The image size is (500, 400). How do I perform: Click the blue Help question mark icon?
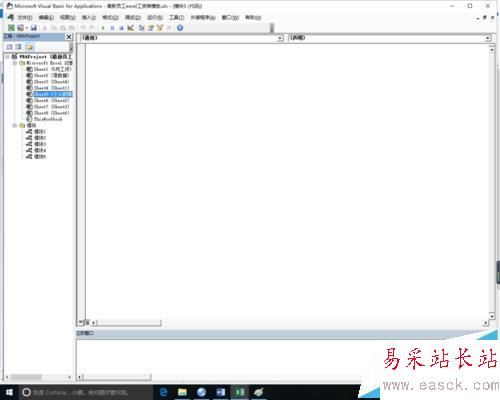(x=180, y=28)
